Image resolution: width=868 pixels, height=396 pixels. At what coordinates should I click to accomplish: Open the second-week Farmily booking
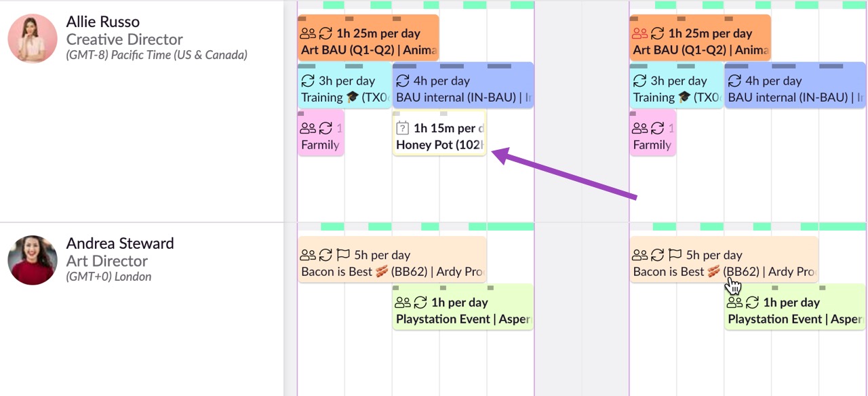click(653, 133)
